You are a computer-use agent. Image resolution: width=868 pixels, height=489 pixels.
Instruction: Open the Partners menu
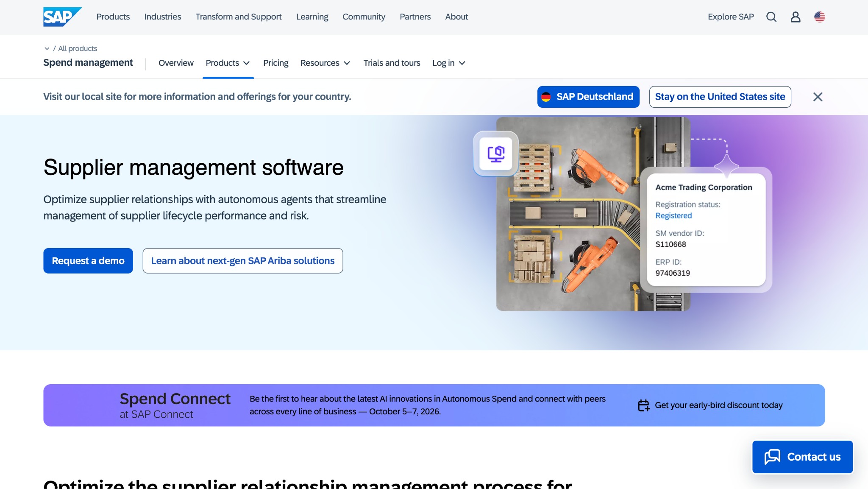coord(415,17)
